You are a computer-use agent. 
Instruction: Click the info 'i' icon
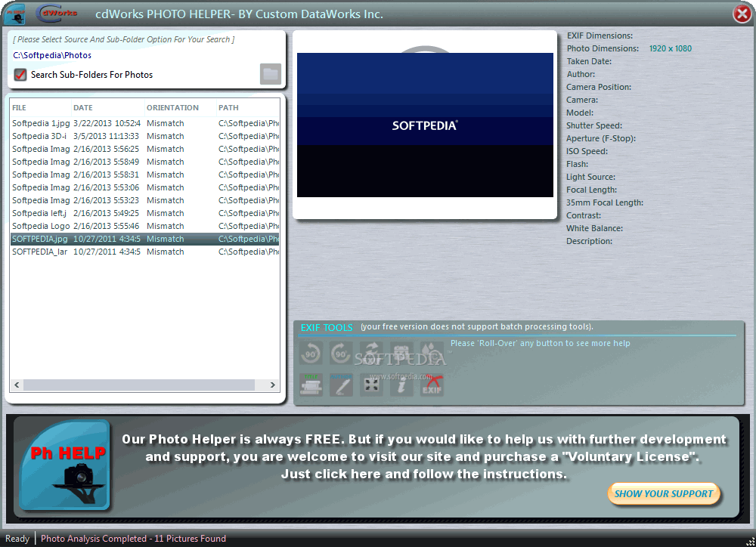click(x=401, y=385)
